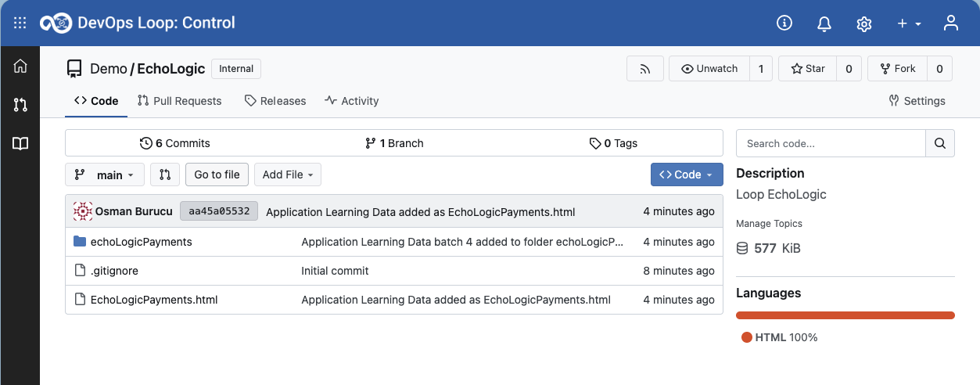Click the Languages color bar
The image size is (980, 385).
(845, 315)
